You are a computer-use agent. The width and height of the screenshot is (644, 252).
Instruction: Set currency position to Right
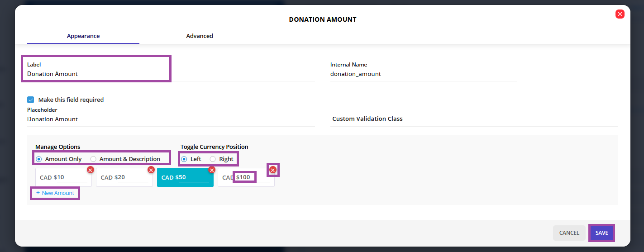(222, 159)
